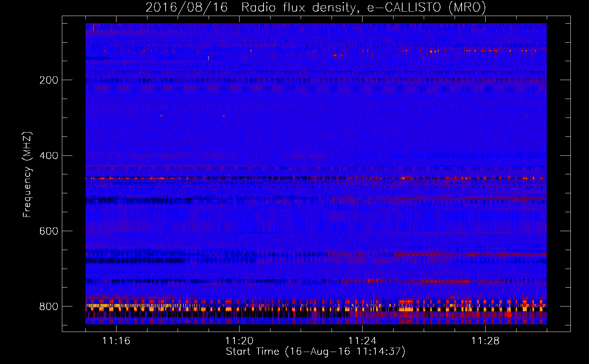Select the 11:16 time tick label
Screen dimensions: 589x364
[x=116, y=341]
